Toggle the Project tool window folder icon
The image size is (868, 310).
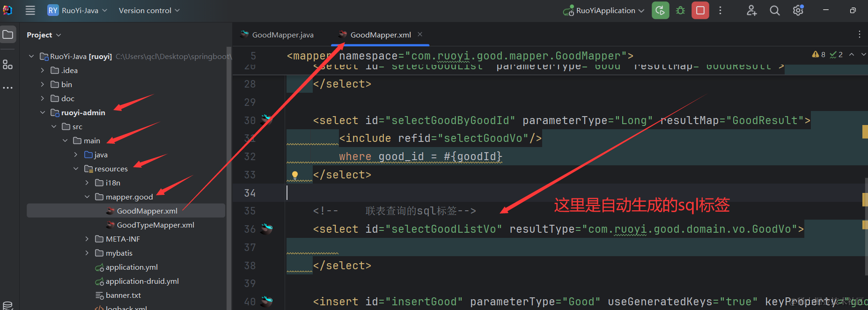[x=8, y=35]
